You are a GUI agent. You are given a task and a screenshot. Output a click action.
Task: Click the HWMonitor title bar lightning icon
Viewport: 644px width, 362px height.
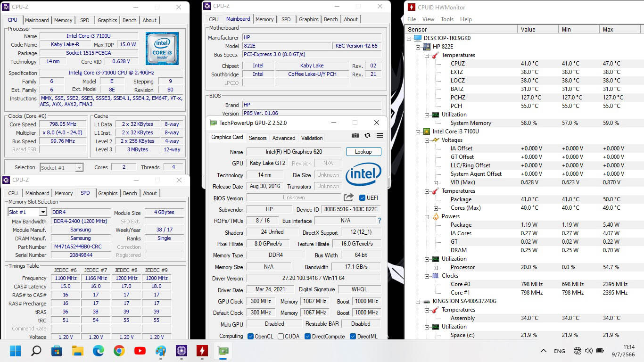point(412,7)
